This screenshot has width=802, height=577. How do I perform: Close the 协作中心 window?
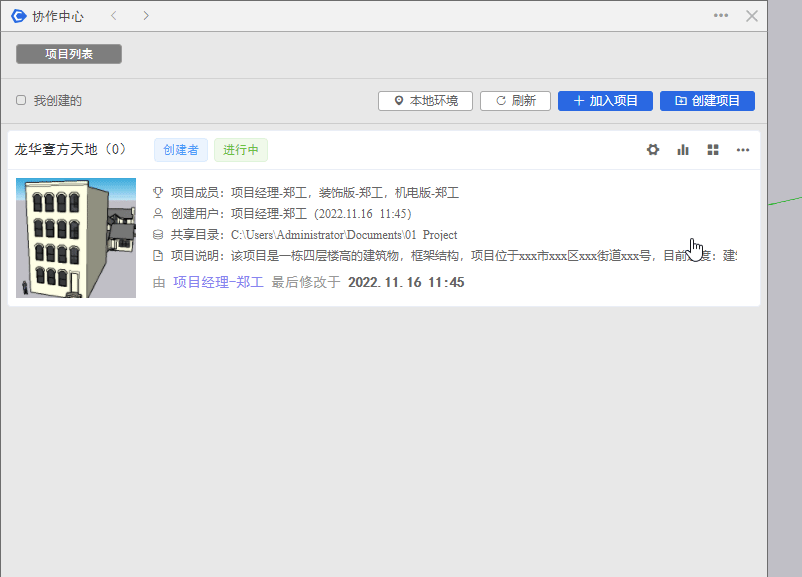(x=752, y=16)
